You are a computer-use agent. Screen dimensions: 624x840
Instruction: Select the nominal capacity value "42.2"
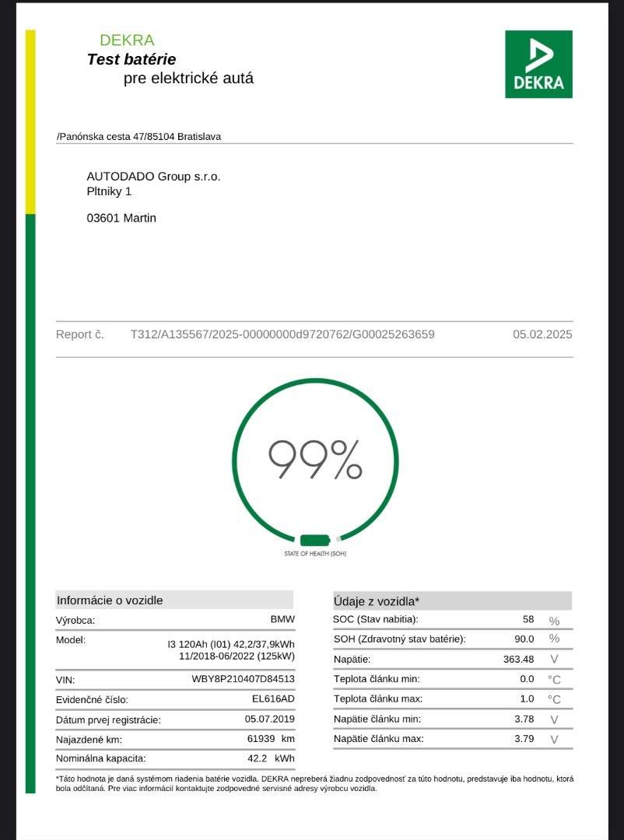point(257,758)
